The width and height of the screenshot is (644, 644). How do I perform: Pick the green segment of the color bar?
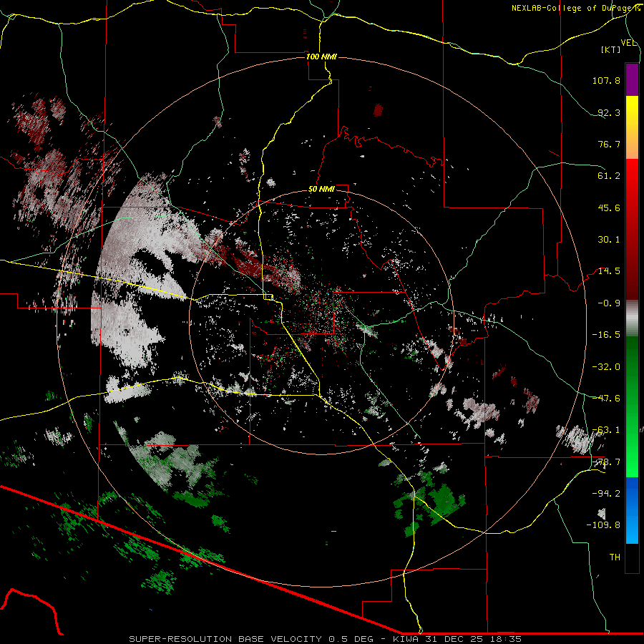coord(632,406)
